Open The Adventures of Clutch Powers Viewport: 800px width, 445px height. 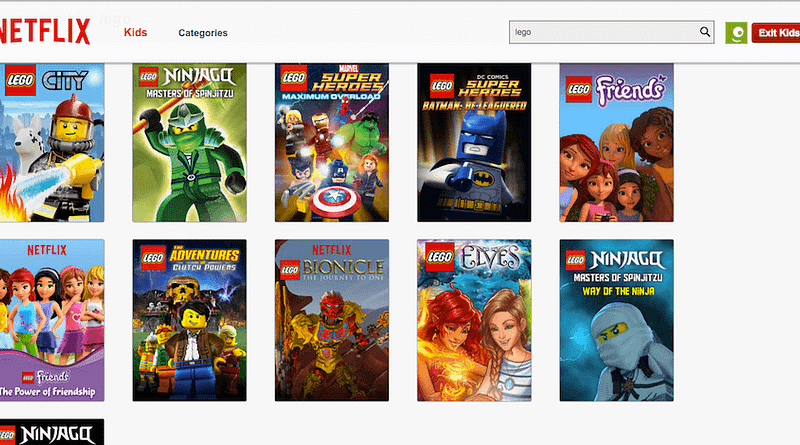(x=189, y=320)
